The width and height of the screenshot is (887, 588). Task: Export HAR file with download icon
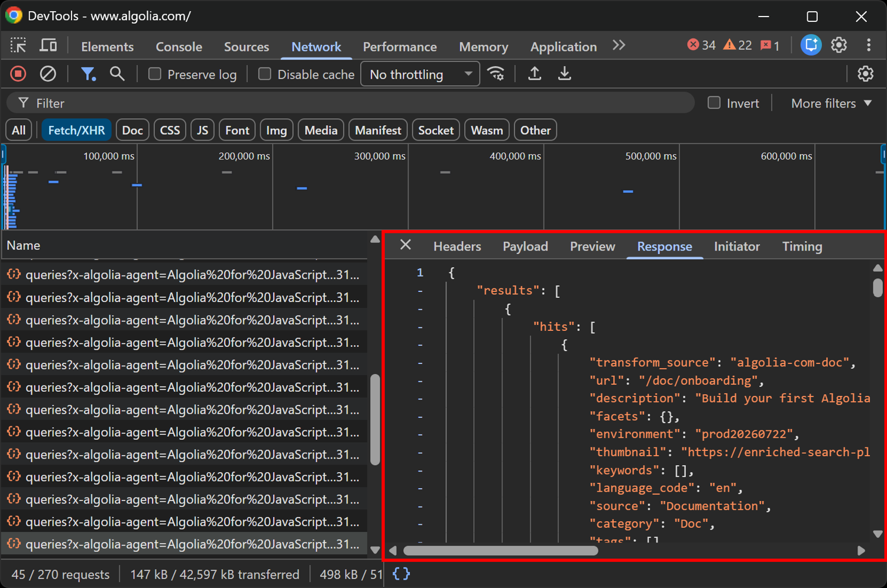[565, 74]
